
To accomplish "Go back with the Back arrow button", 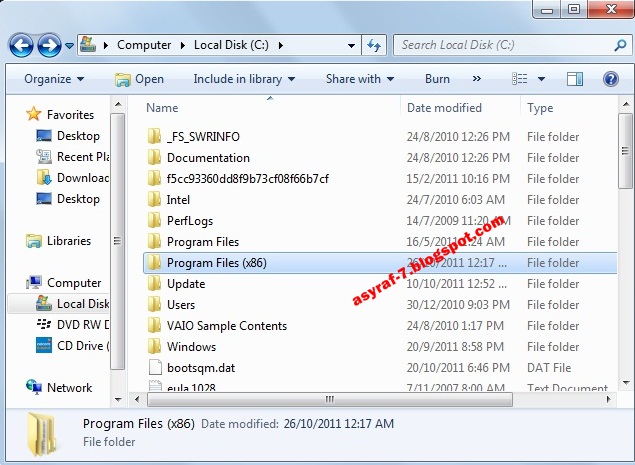I will point(21,45).
